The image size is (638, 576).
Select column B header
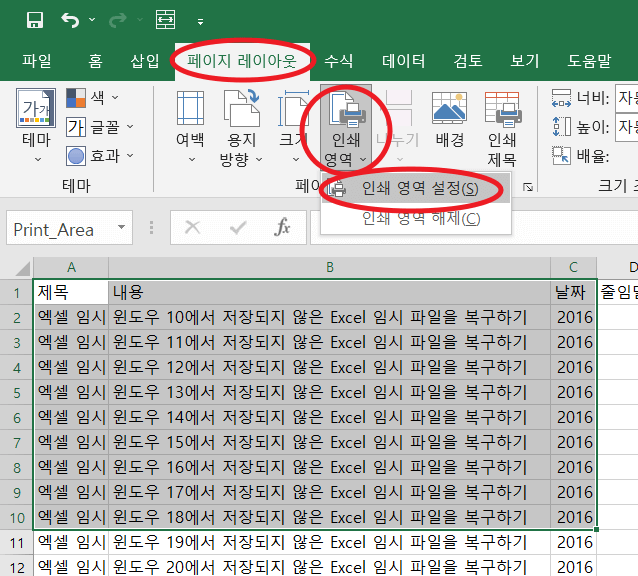click(x=330, y=268)
